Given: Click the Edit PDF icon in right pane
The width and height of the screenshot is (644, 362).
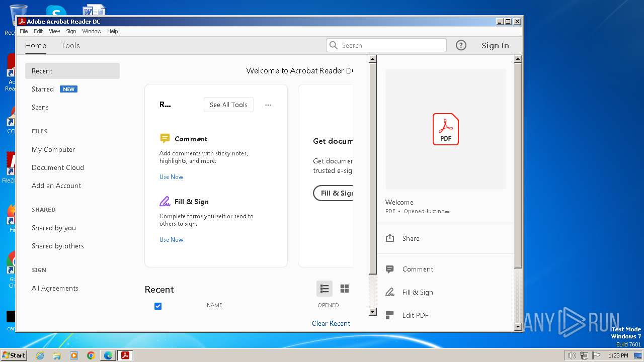Looking at the screenshot, I should 390,315.
